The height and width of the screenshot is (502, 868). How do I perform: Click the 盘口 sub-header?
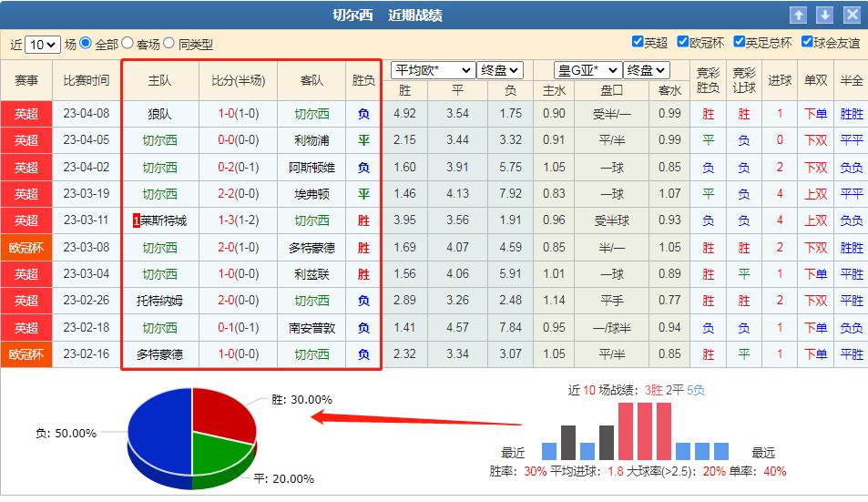pyautogui.click(x=612, y=90)
